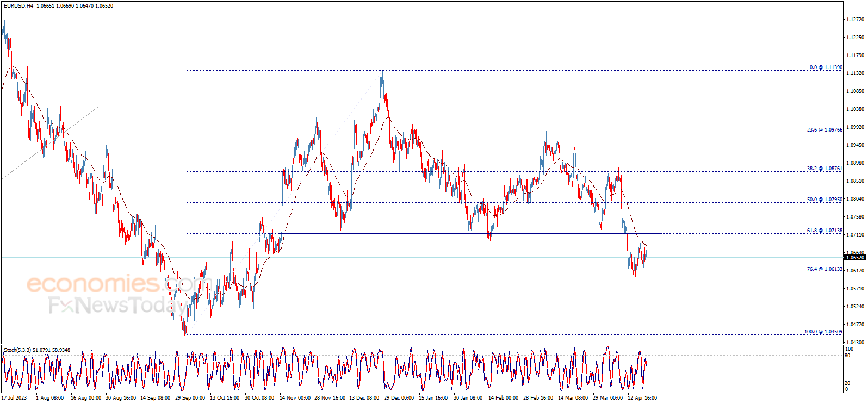Select the 61.8 @ 1.07138 Fibonacci label
This screenshot has height=404, width=868.
(824, 231)
